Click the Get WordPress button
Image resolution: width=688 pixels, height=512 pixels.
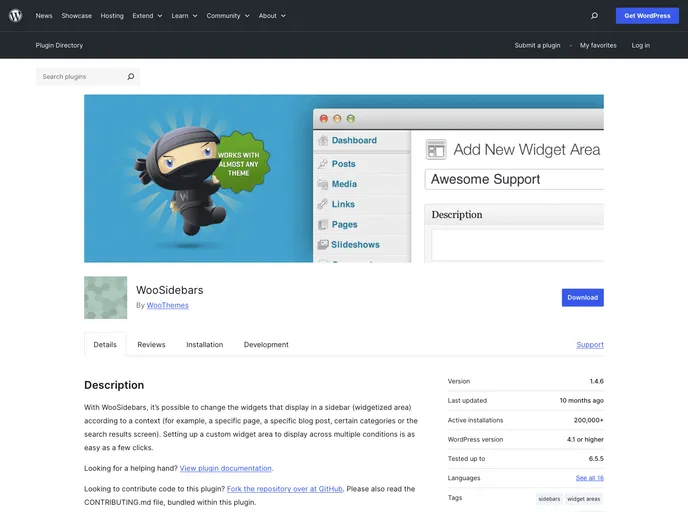[x=647, y=16]
